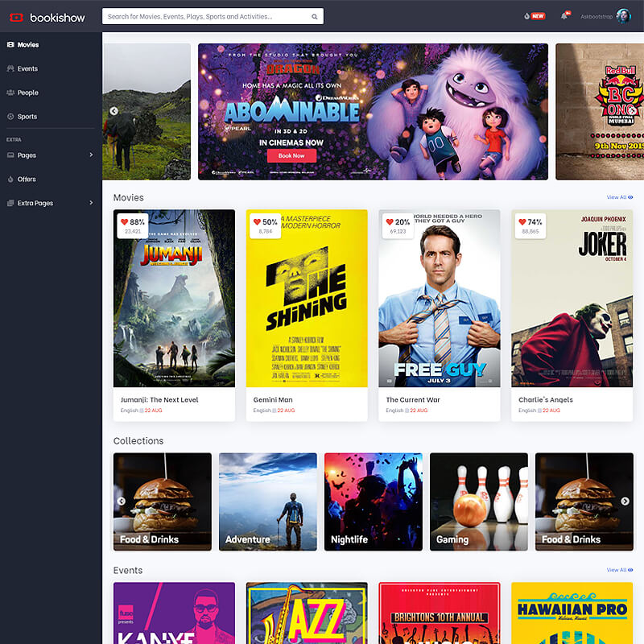Go to previous banner slide arrow
Screen dimensions: 644x644
pos(114,111)
